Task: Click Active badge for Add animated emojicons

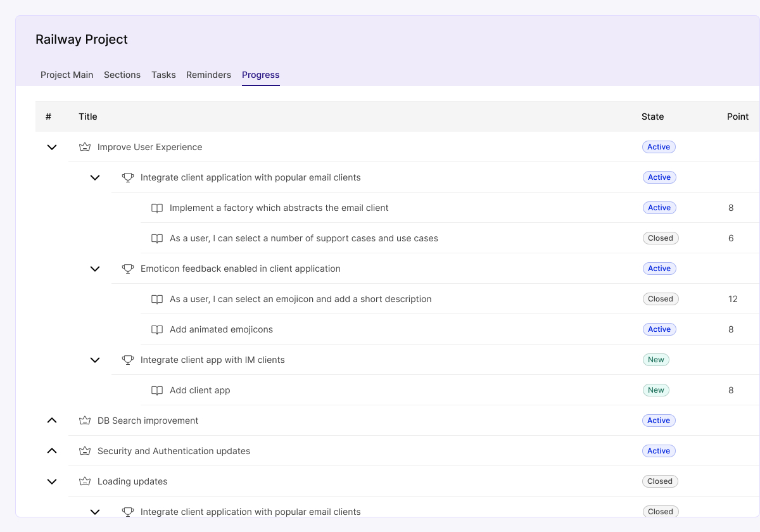Action: coord(659,329)
